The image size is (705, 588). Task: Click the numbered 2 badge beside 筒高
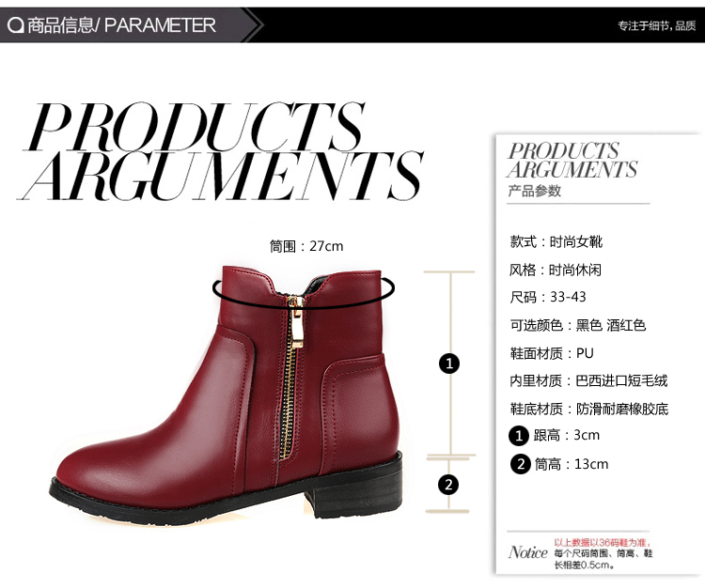521,464
